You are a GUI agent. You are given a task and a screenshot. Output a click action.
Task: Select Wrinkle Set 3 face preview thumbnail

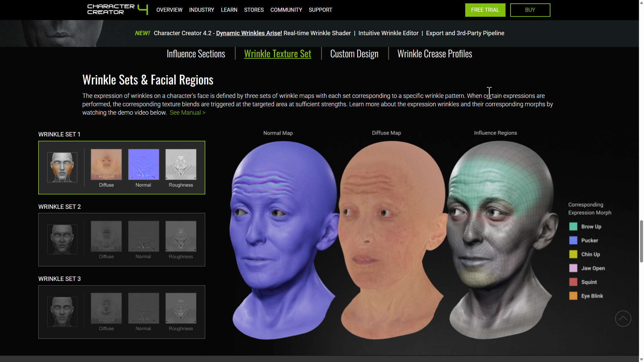62,312
